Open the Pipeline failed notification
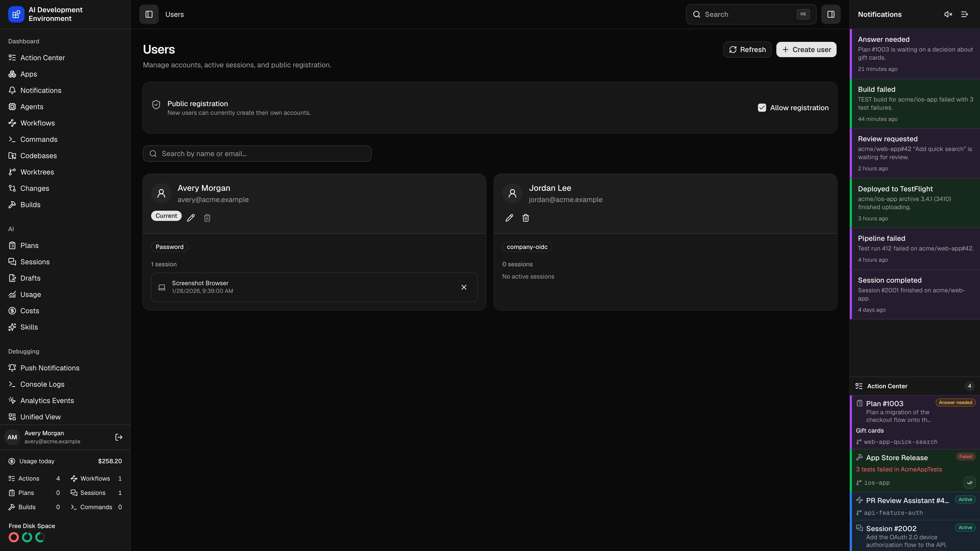Screen dimensions: 980x551 point(915,249)
